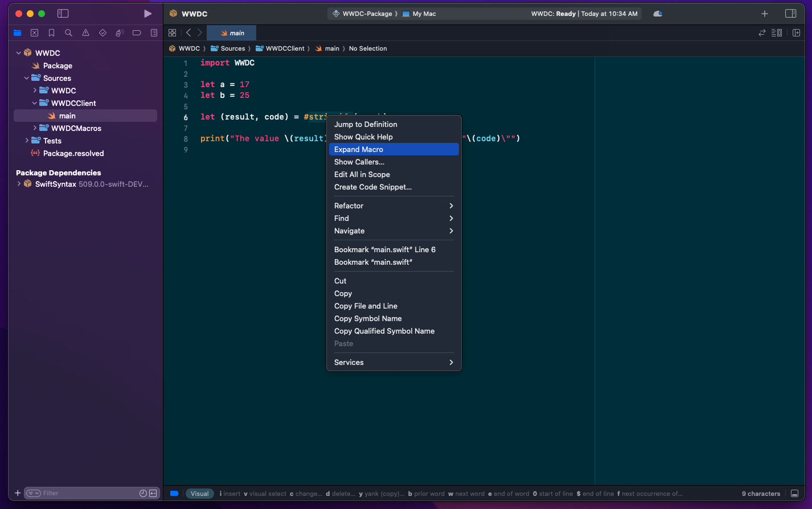Toggle the inspector panel
The width and height of the screenshot is (812, 509).
790,14
